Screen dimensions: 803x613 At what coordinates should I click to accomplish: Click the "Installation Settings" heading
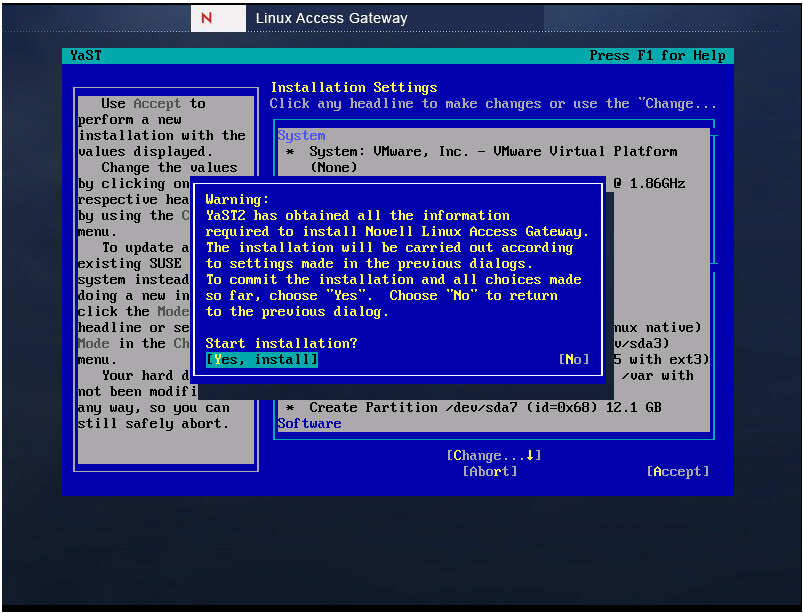pos(354,88)
